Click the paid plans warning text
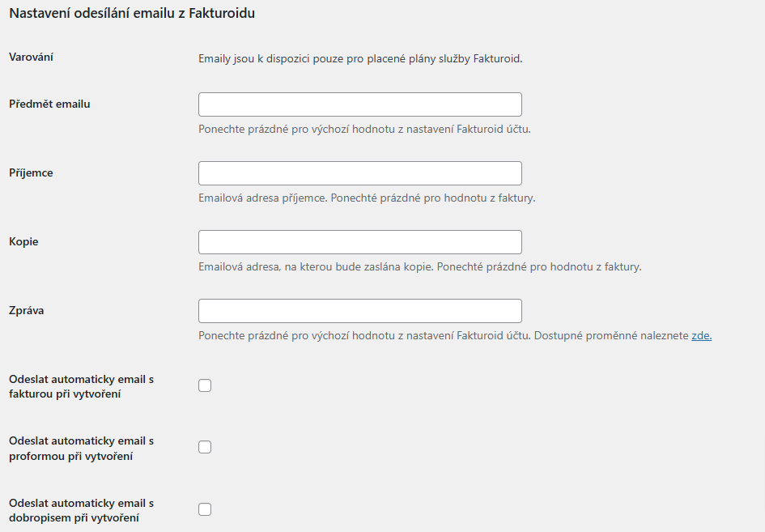 point(360,59)
